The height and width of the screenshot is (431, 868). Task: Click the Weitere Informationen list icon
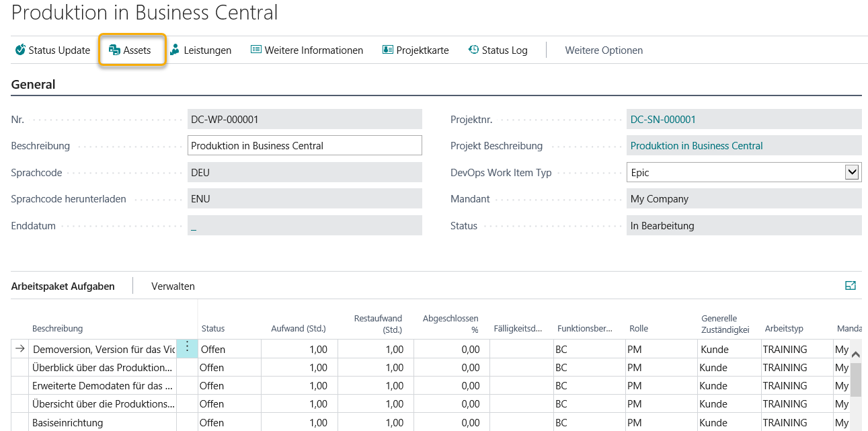(255, 50)
